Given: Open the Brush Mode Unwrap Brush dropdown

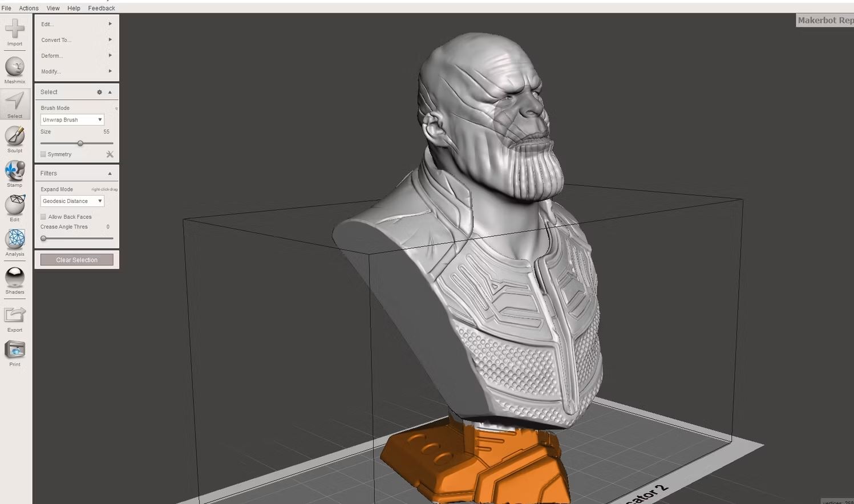Looking at the screenshot, I should pos(72,120).
